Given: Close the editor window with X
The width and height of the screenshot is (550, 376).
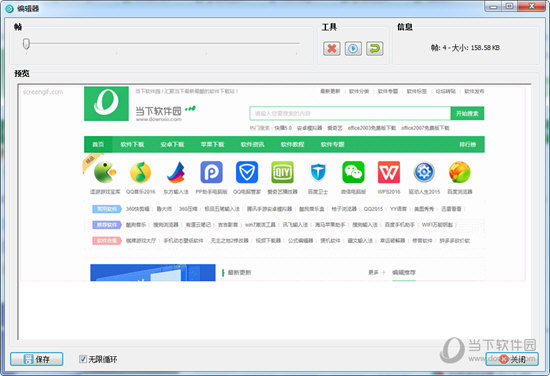Looking at the screenshot, I should click(531, 6).
